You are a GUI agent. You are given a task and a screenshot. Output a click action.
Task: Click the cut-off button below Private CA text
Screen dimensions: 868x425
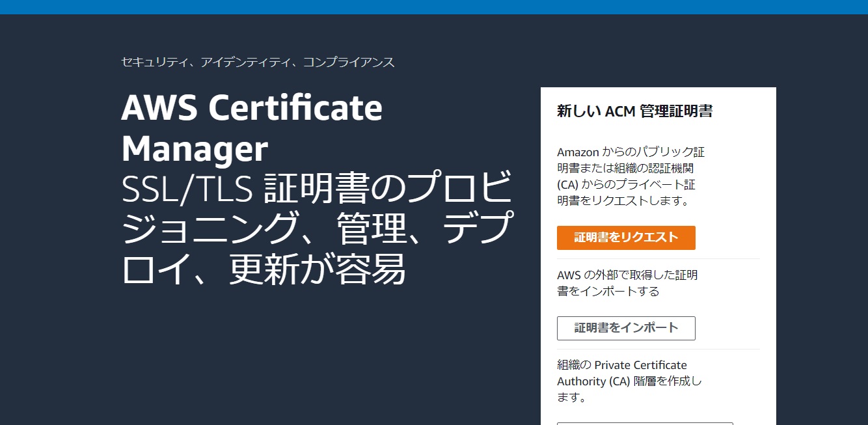[x=645, y=424]
